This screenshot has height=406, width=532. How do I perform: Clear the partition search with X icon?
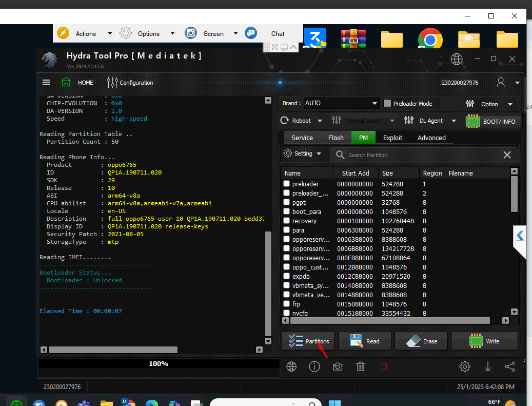507,155
